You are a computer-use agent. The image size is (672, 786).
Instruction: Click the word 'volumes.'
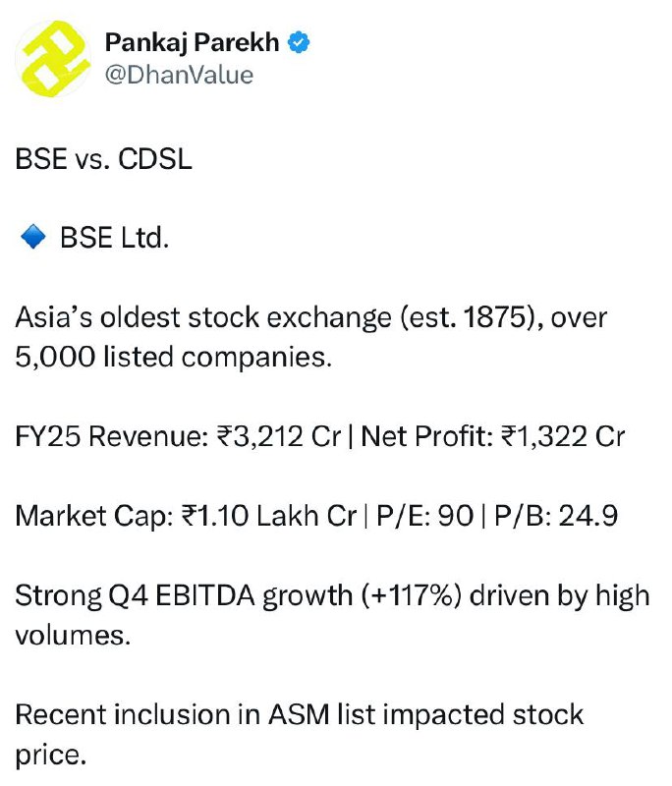[73, 636]
